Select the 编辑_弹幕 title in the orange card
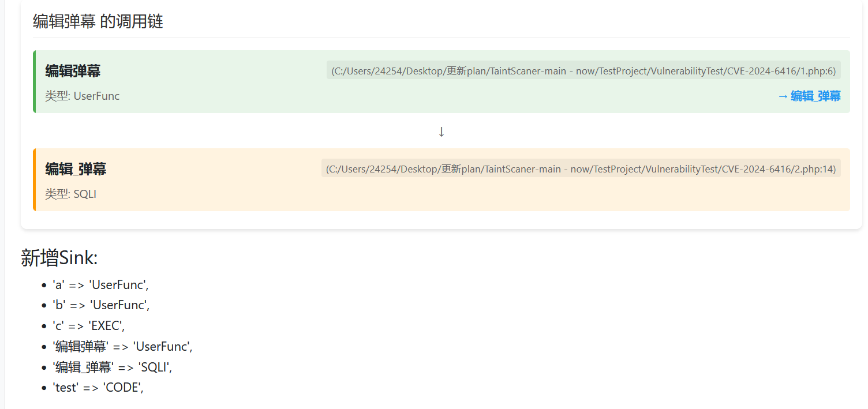This screenshot has height=409, width=868. point(76,169)
